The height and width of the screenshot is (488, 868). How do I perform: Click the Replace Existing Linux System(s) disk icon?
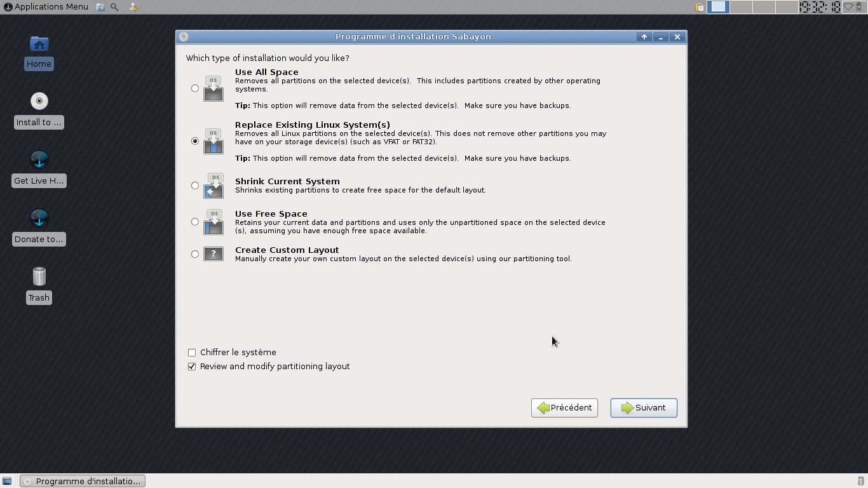pos(214,142)
